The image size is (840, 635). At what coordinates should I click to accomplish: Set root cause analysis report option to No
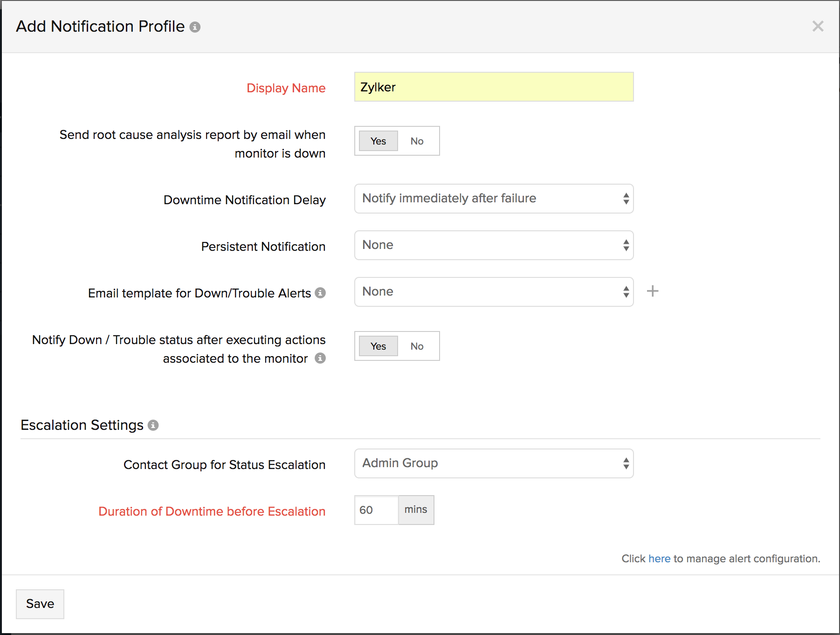pos(417,141)
